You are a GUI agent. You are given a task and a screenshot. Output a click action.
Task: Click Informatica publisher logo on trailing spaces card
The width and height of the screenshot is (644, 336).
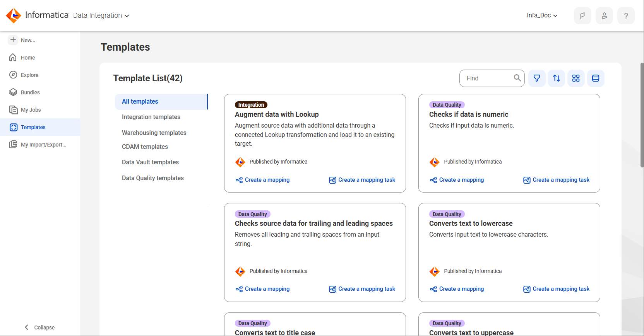click(240, 271)
